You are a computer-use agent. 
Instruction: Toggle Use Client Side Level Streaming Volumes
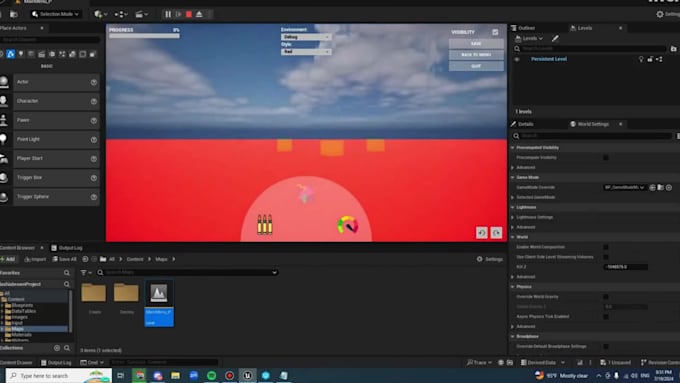pyautogui.click(x=606, y=257)
